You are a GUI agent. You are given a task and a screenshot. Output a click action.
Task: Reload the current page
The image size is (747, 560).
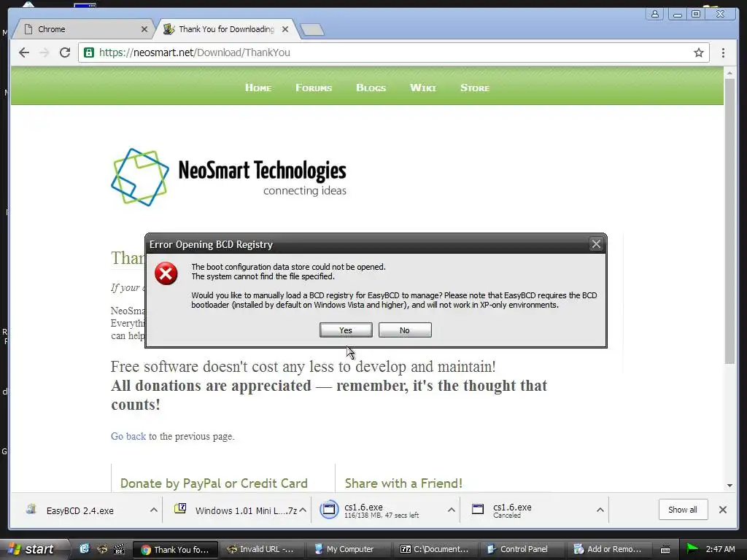coord(65,52)
